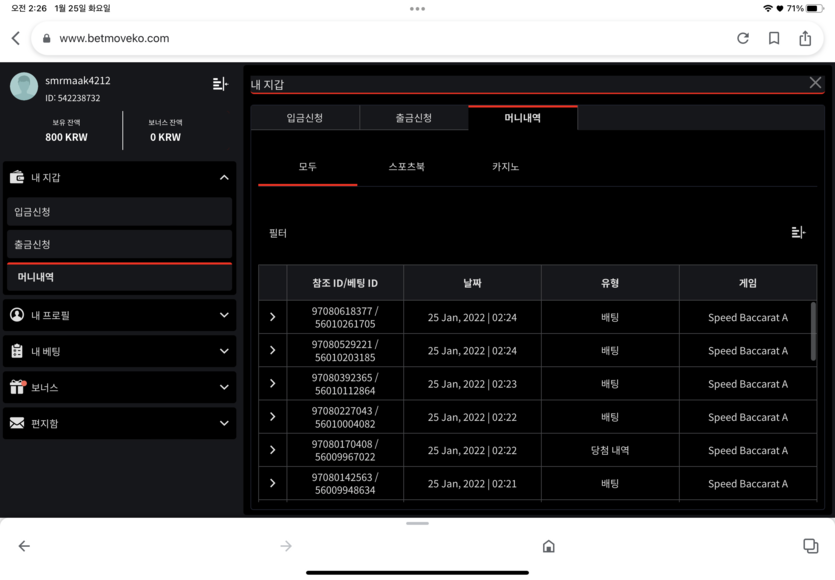Click the padlock icon in address bar

[x=47, y=38]
